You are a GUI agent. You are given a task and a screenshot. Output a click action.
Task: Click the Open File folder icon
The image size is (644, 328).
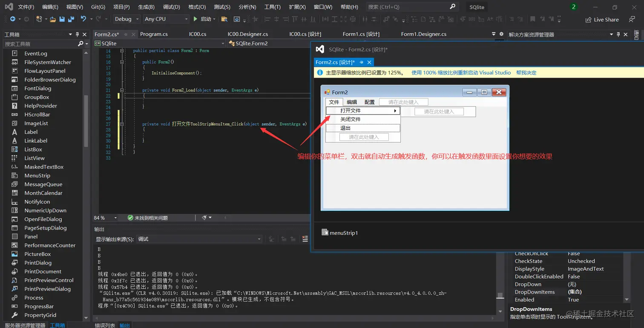(x=53, y=19)
